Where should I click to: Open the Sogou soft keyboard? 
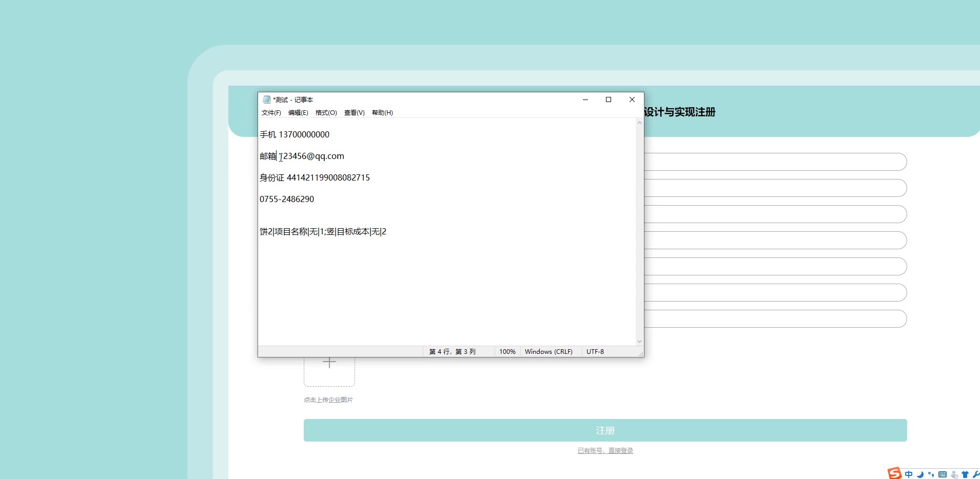tap(943, 474)
